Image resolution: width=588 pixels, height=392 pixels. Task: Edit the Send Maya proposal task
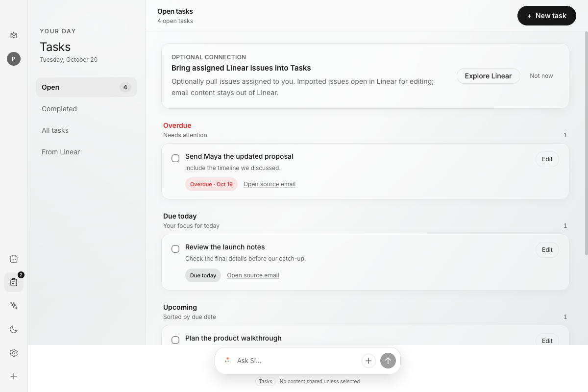click(x=547, y=159)
